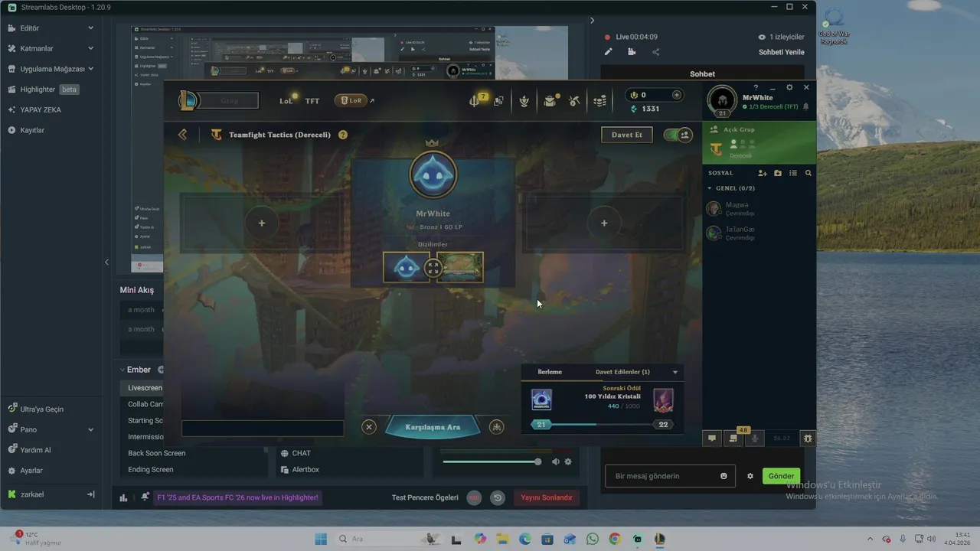Screen dimensions: 980x551
Task: Open Streamlabs chat settings gear
Action: coord(750,476)
